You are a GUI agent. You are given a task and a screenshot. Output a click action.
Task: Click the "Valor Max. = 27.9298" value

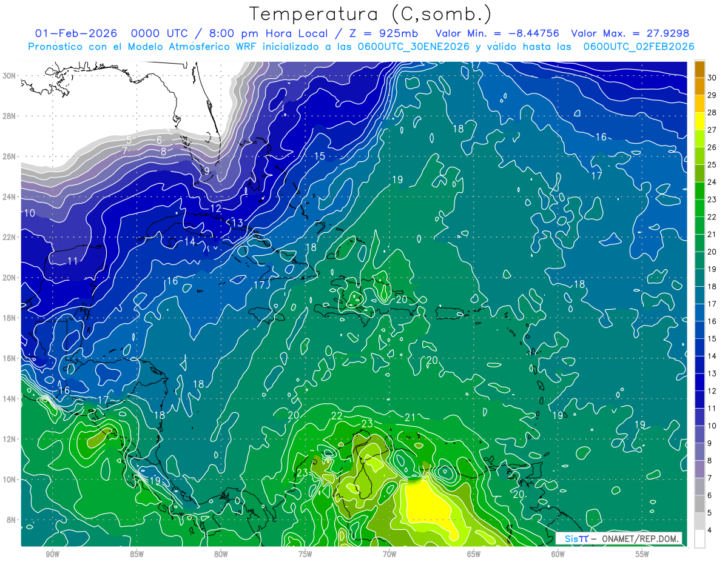pyautogui.click(x=630, y=33)
